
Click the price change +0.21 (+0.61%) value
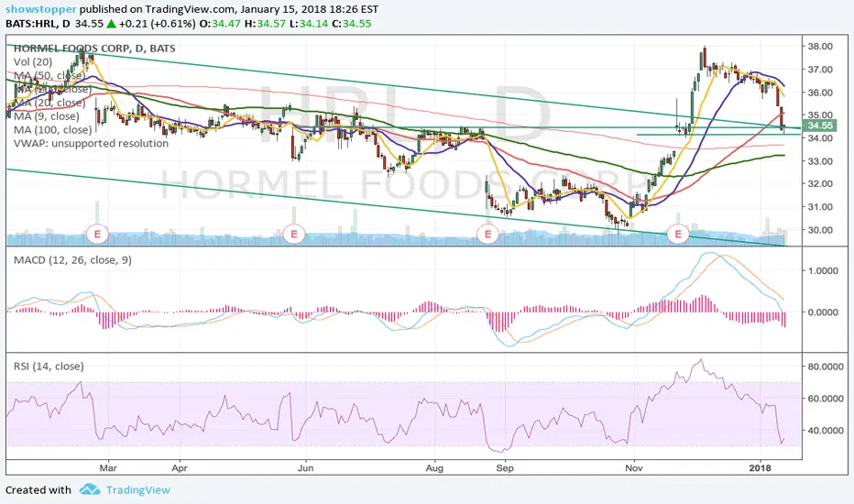pos(158,24)
